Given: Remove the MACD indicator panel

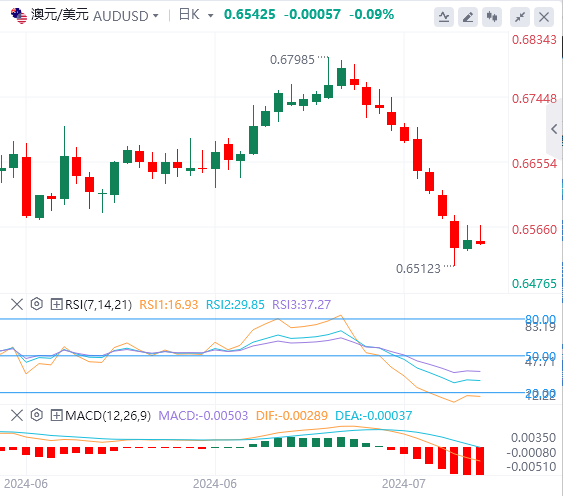Looking at the screenshot, I should point(17,416).
